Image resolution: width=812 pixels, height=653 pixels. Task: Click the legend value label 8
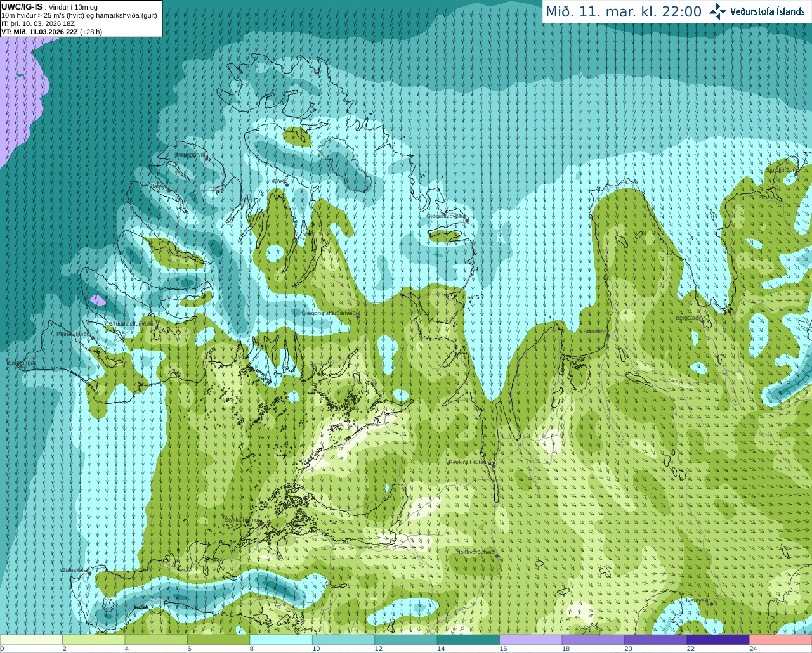252,649
